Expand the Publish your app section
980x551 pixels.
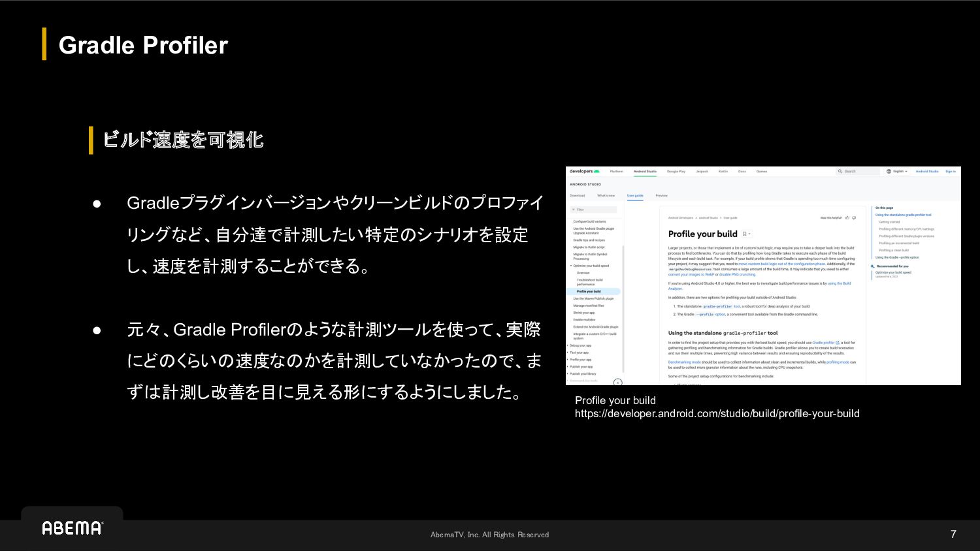[568, 367]
